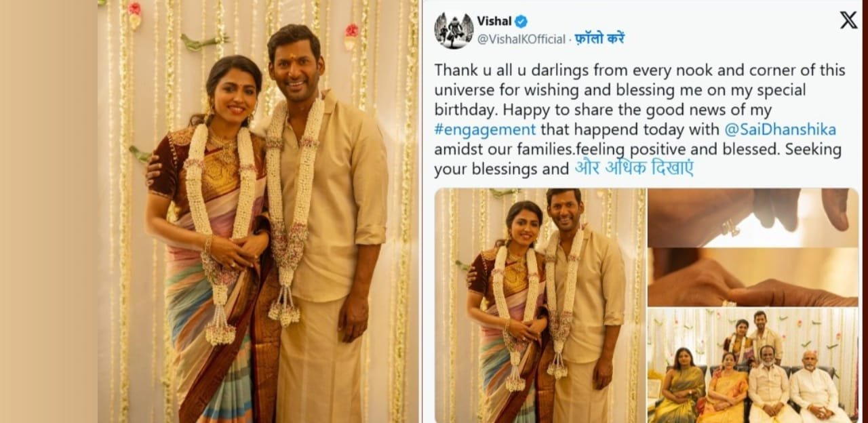Open the @VishalKOfficial handle link
This screenshot has height=423, width=868.
point(521,39)
